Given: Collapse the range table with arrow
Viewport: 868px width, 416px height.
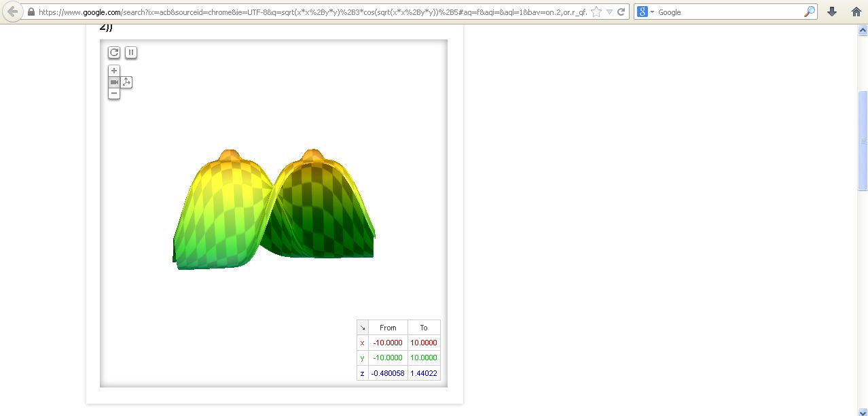Looking at the screenshot, I should [363, 328].
